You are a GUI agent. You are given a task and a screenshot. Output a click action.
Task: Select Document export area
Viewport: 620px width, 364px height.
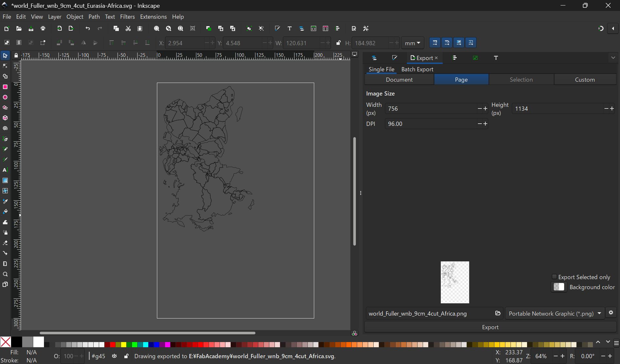(399, 80)
